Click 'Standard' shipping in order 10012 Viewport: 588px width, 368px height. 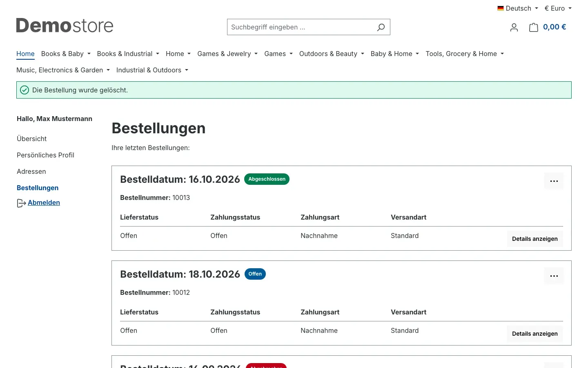[x=405, y=330]
